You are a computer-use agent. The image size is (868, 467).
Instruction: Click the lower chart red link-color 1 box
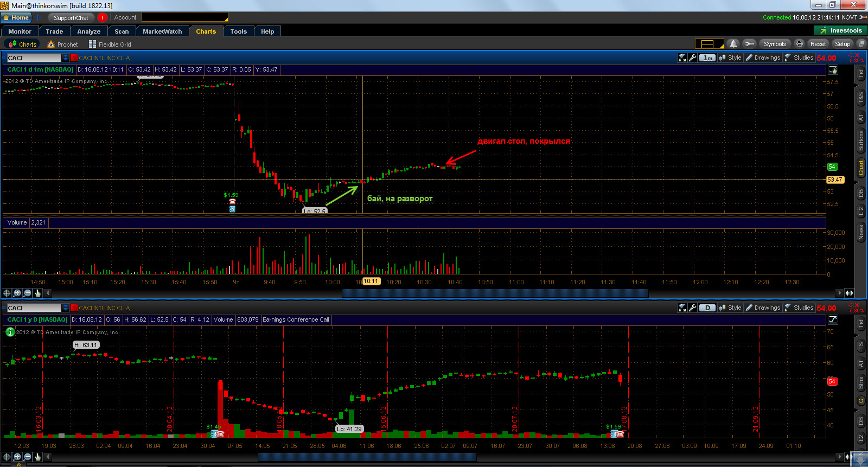point(74,308)
